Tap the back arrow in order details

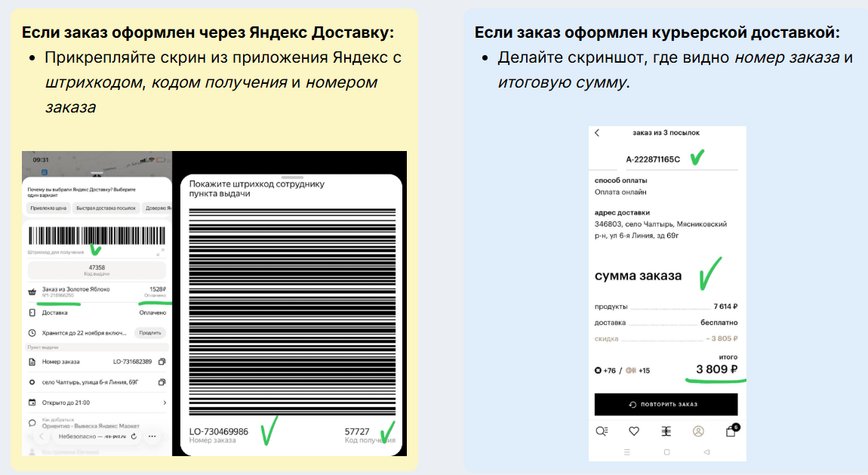pyautogui.click(x=597, y=133)
